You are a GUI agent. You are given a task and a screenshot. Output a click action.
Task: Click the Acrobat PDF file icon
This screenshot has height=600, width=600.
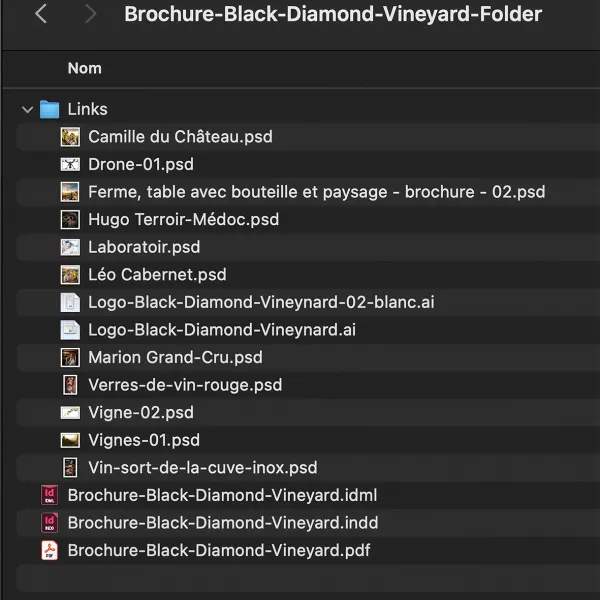pos(50,550)
